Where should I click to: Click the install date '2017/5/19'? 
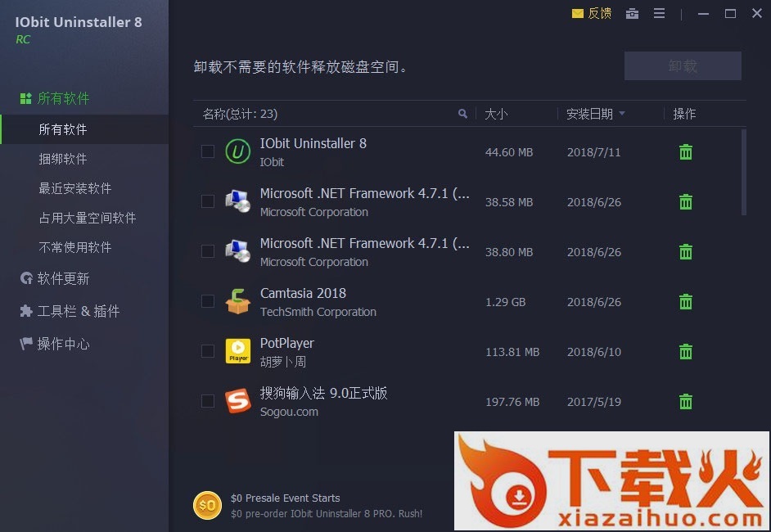(x=594, y=402)
